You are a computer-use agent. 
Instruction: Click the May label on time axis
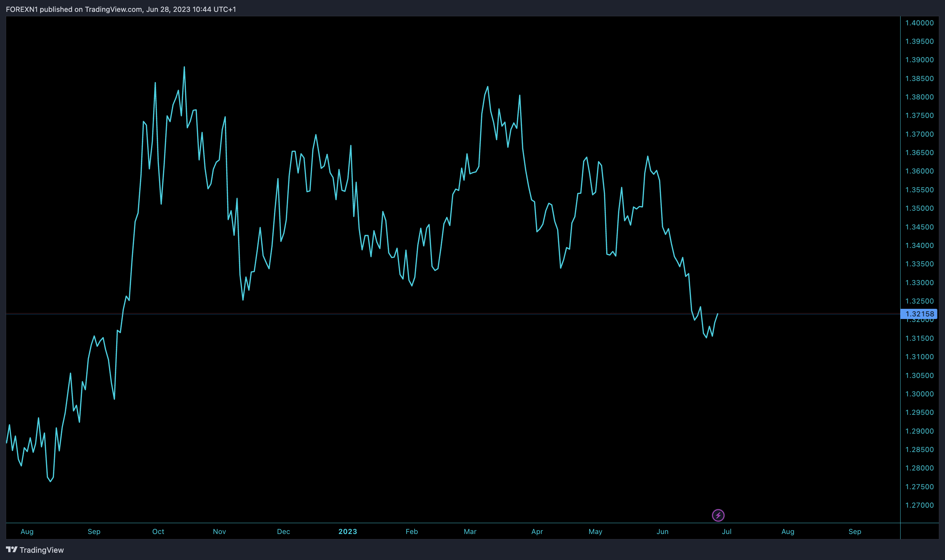coord(595,531)
